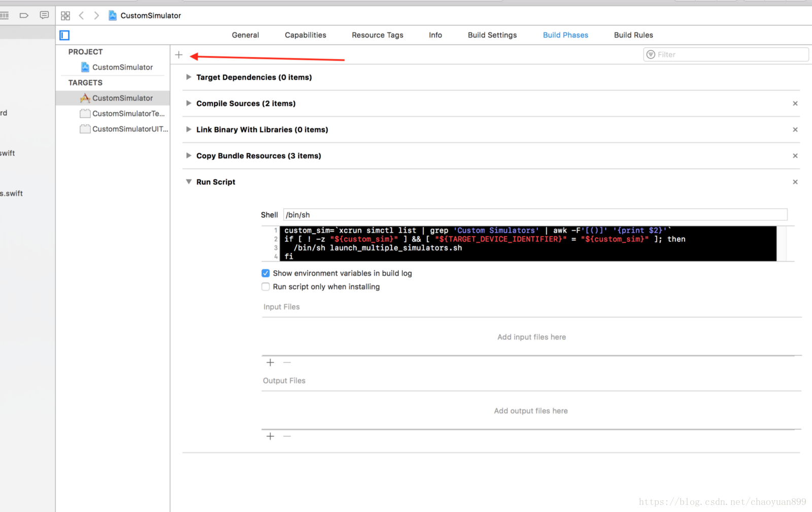Click the add build phase plus button
This screenshot has width=812, height=512.
pos(179,55)
